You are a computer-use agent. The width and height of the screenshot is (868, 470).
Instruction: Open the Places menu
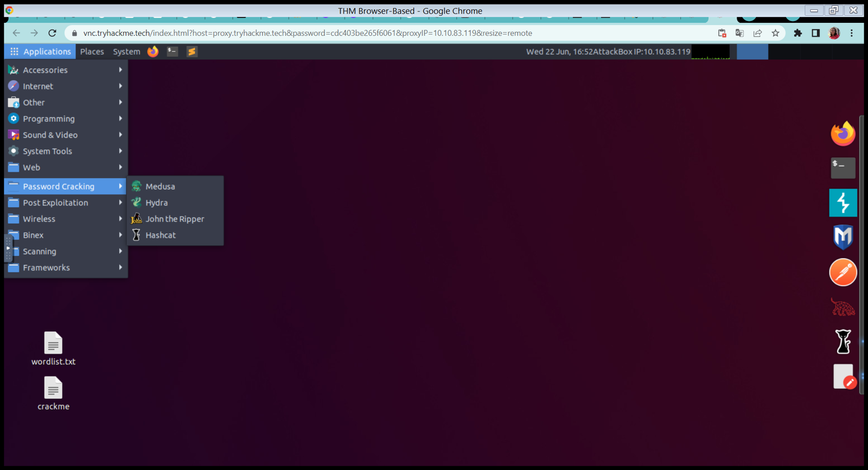[92, 52]
